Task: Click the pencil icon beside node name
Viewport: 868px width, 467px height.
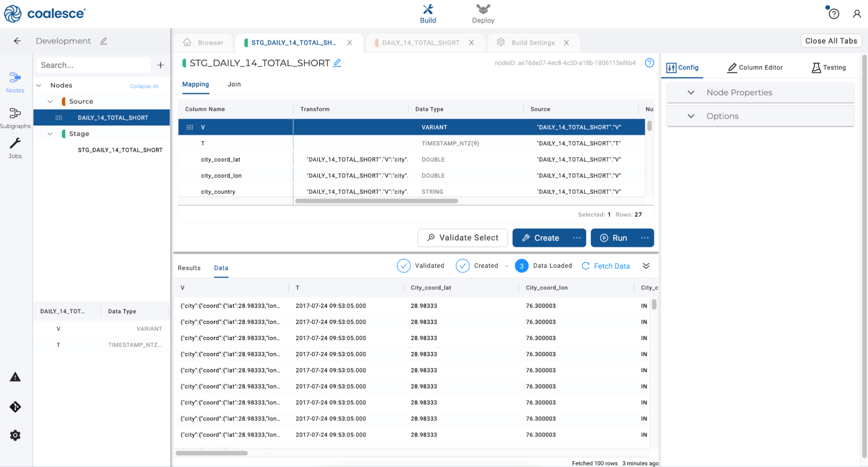Action: click(x=337, y=63)
